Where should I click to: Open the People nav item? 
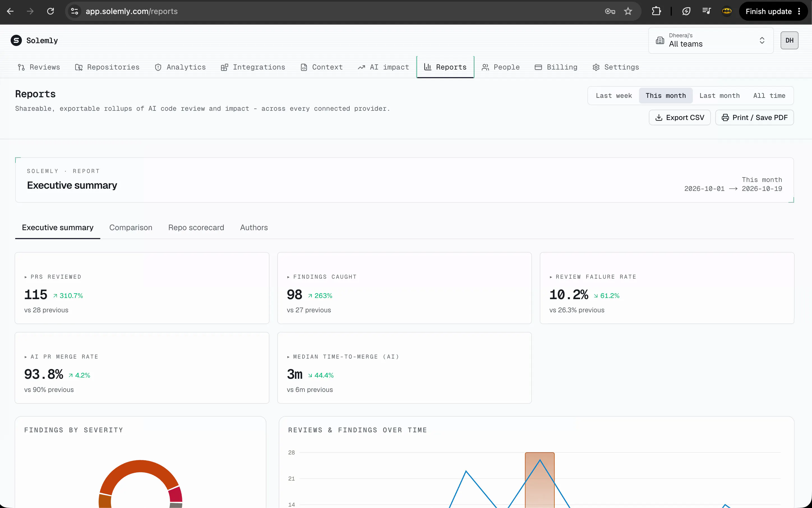click(x=500, y=67)
